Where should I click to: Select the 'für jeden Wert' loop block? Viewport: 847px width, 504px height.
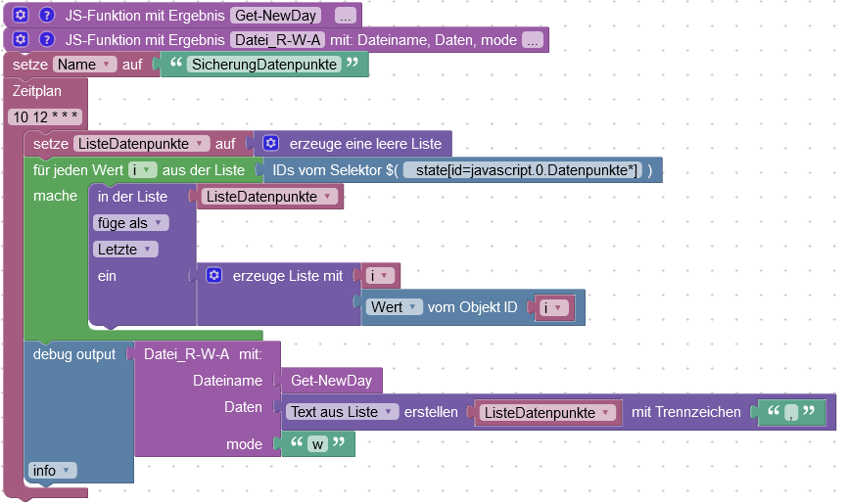pos(78,170)
